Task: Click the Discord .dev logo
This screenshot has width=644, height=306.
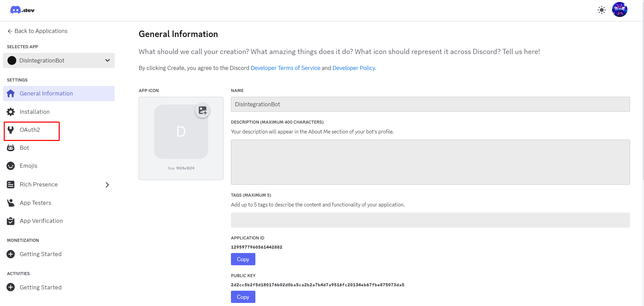Action: tap(22, 10)
